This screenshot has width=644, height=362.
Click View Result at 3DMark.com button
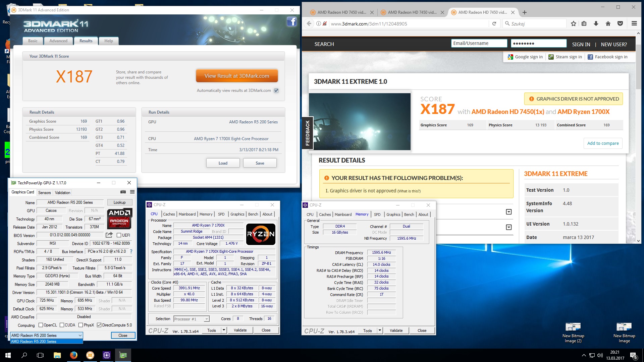[x=237, y=76]
